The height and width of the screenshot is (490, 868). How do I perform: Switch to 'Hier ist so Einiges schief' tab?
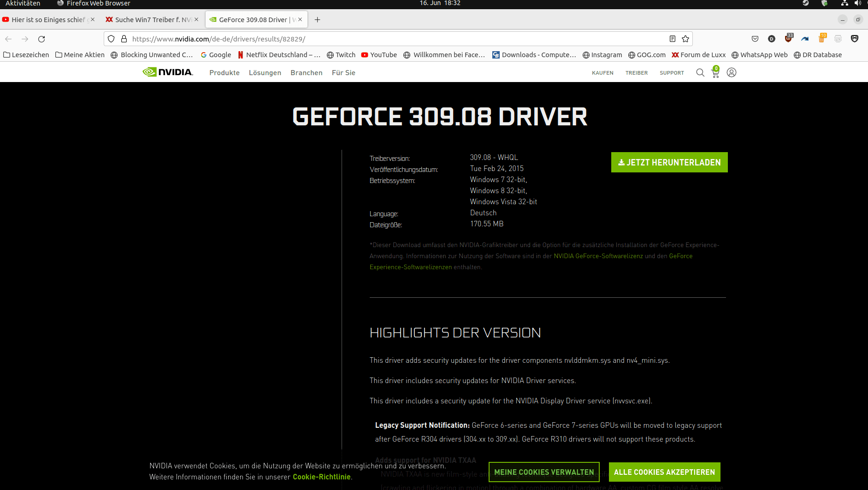[48, 20]
